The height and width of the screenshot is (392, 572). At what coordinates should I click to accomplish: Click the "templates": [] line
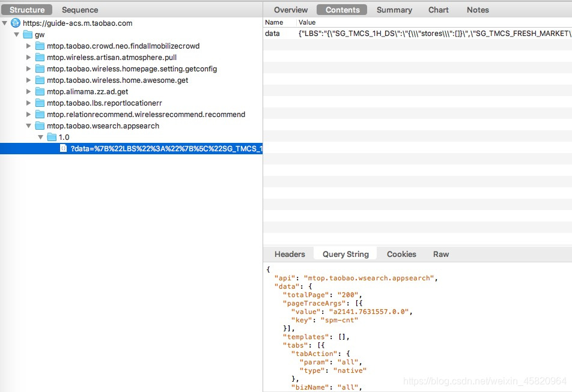coord(316,337)
